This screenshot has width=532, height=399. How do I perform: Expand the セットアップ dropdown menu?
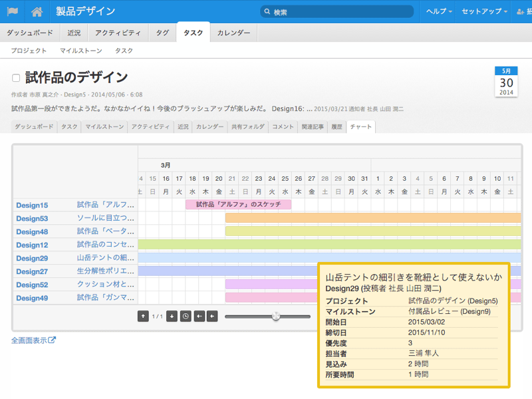pos(484,11)
